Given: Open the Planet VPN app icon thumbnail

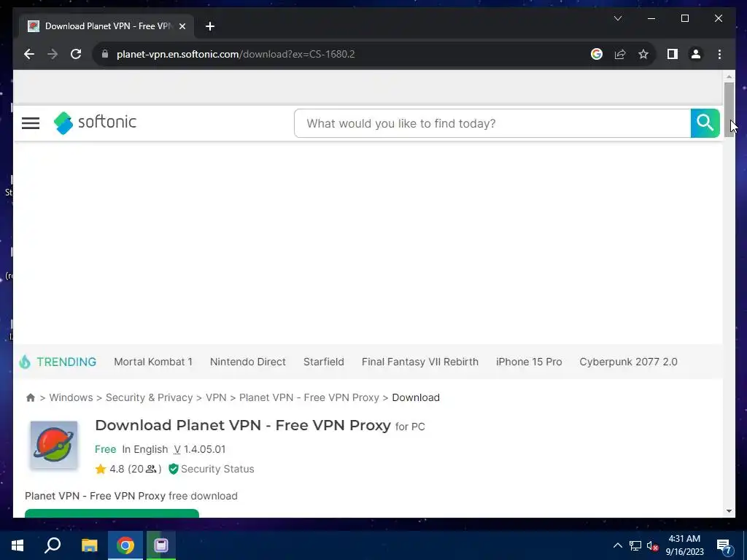Looking at the screenshot, I should 54,445.
